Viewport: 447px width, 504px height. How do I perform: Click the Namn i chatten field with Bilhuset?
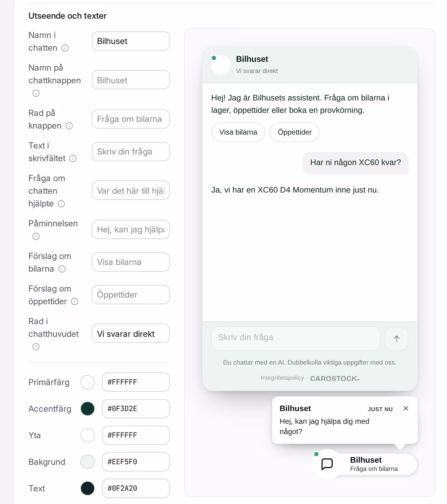coord(131,41)
